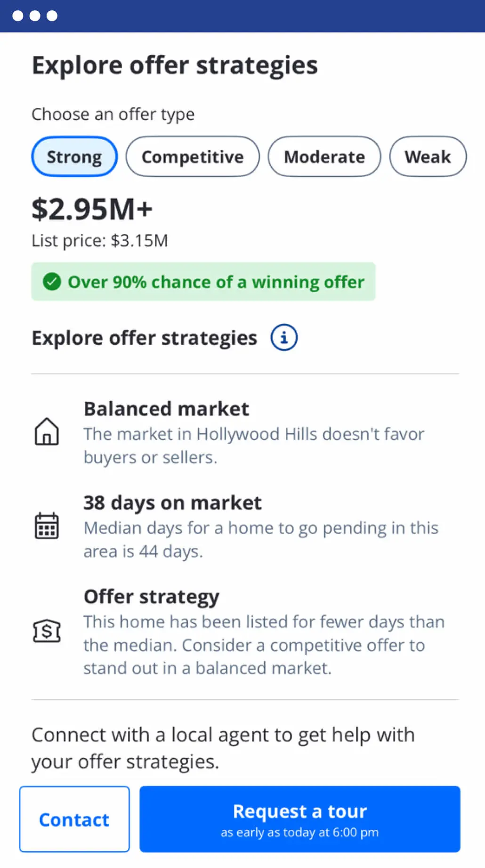Switch to the Moderate offer type
Screen dimensions: 485x868
coord(324,157)
